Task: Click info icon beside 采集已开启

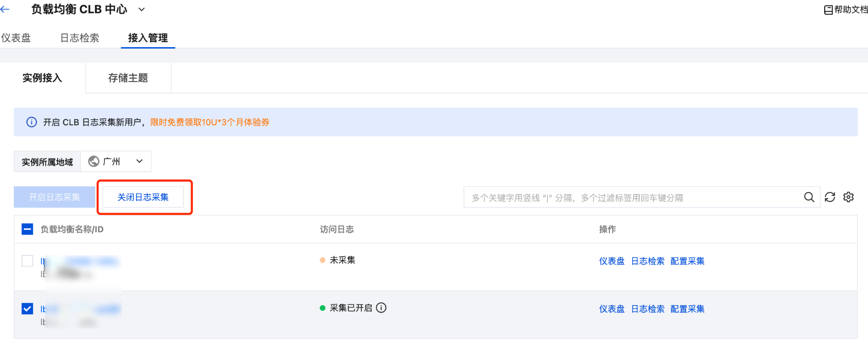Action: 381,308
